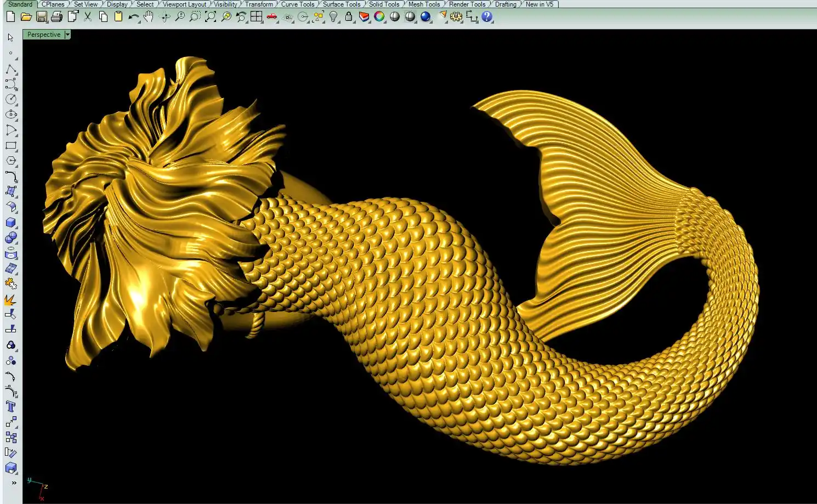
Task: Switch to the Curve Tools tab
Action: [x=298, y=4]
